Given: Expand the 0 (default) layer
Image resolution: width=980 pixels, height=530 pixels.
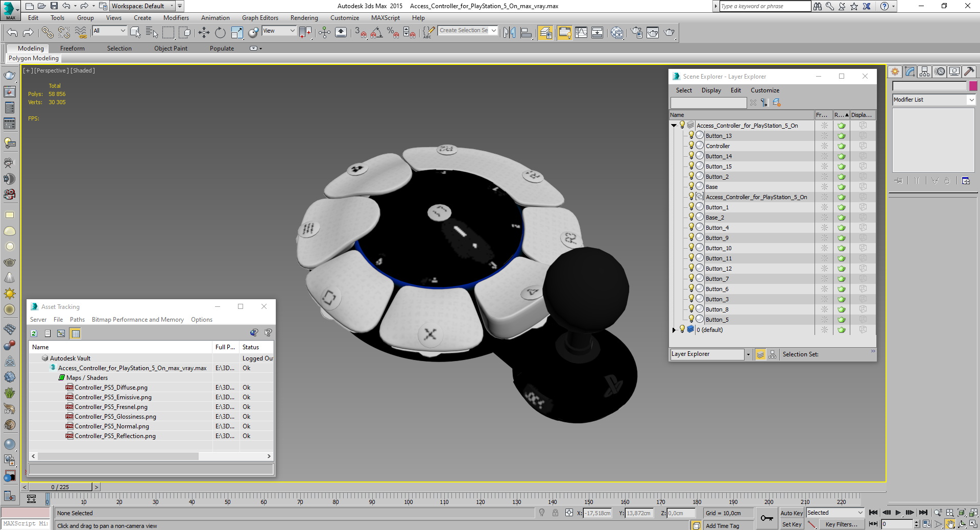Looking at the screenshot, I should 674,330.
